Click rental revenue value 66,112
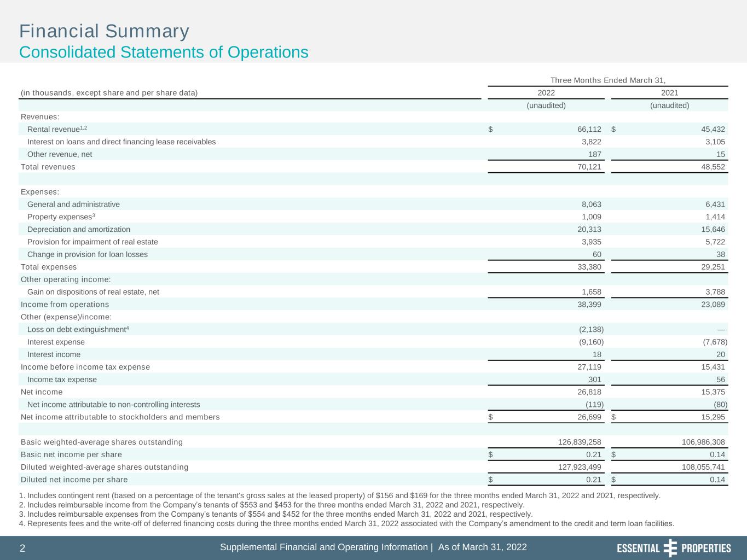This screenshot has width=747, height=560. pyautogui.click(x=589, y=130)
